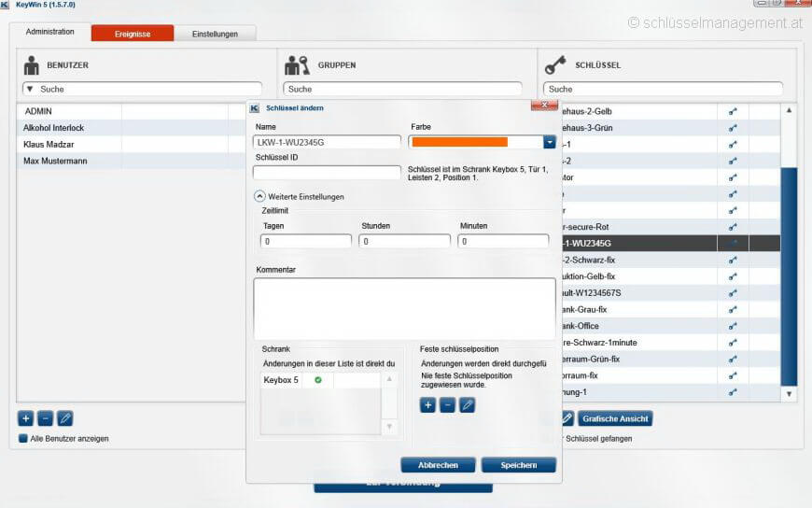
Task: Click the green check status for Keybox 5
Action: click(318, 380)
